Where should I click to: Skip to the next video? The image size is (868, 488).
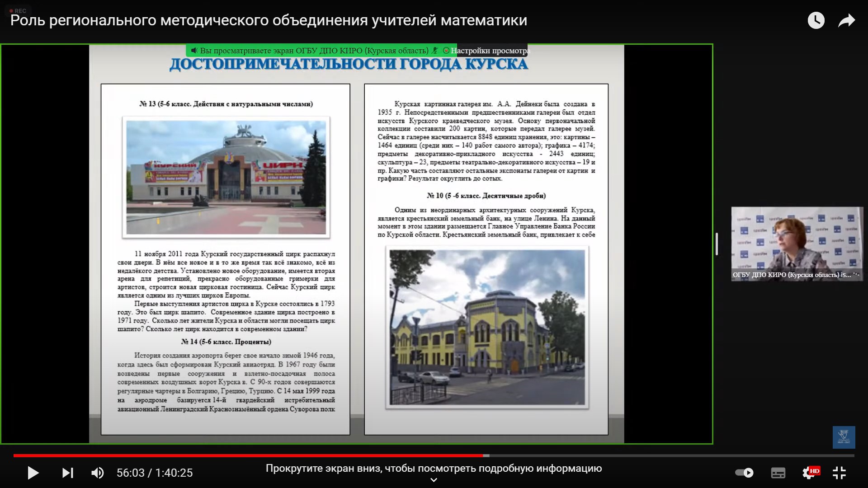tap(68, 473)
